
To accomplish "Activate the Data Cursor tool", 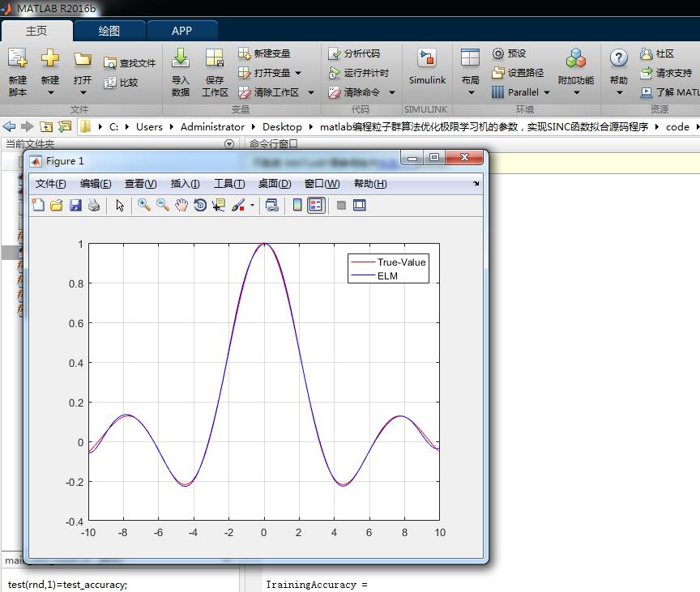I will 219,205.
